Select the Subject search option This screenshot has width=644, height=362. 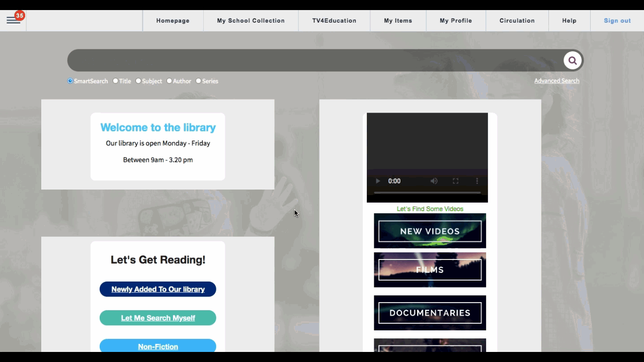click(x=138, y=81)
